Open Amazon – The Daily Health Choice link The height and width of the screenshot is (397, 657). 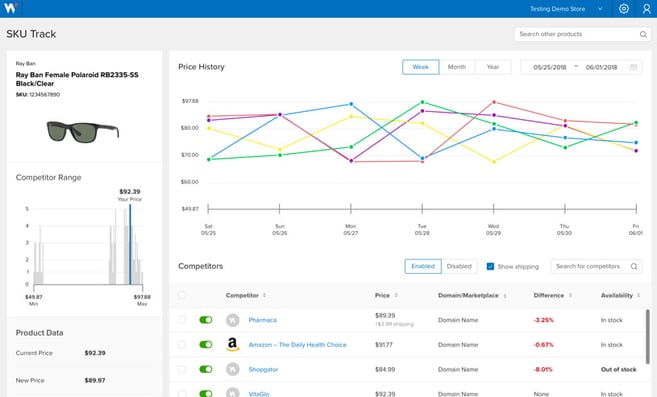pyautogui.click(x=297, y=345)
